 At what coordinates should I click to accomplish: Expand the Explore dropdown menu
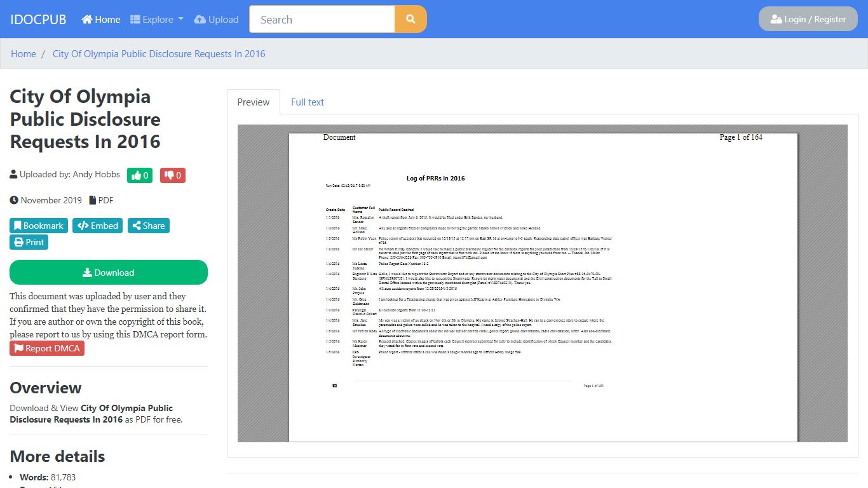click(x=157, y=20)
